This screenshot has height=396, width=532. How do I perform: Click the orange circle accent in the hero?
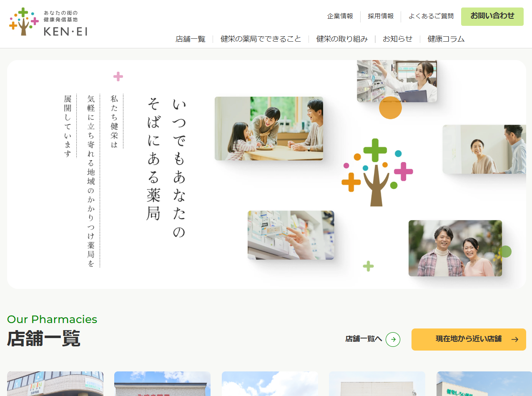(x=390, y=108)
